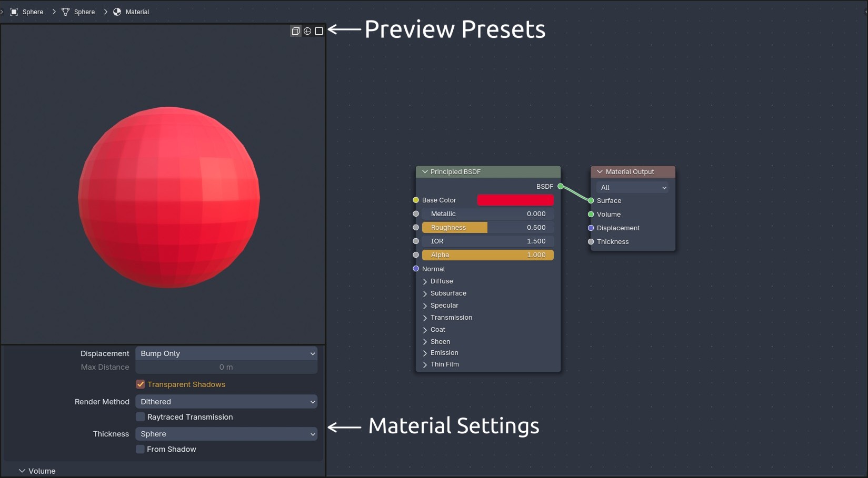868x478 pixels.
Task: Expand the Coat panel
Action: click(425, 330)
